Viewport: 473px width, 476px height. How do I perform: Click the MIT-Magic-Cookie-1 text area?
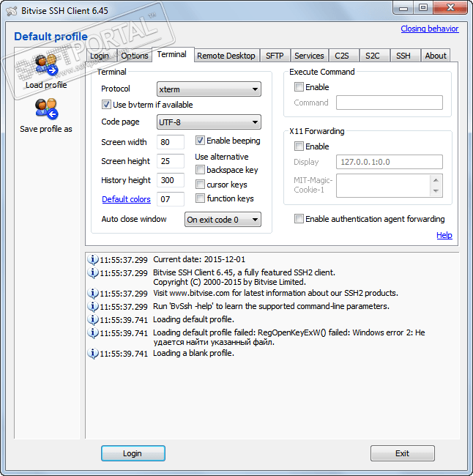click(x=383, y=185)
